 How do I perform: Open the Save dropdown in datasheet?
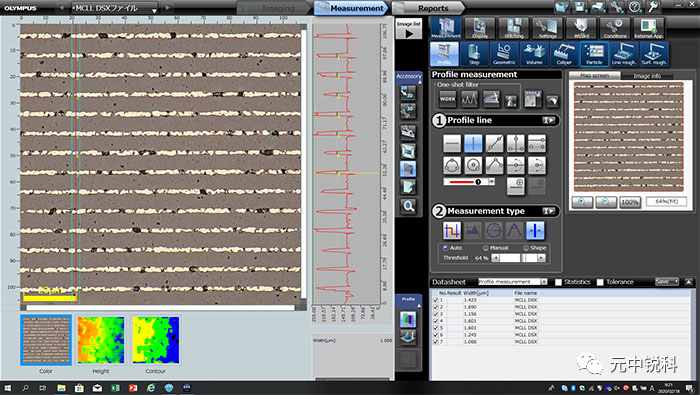667,282
